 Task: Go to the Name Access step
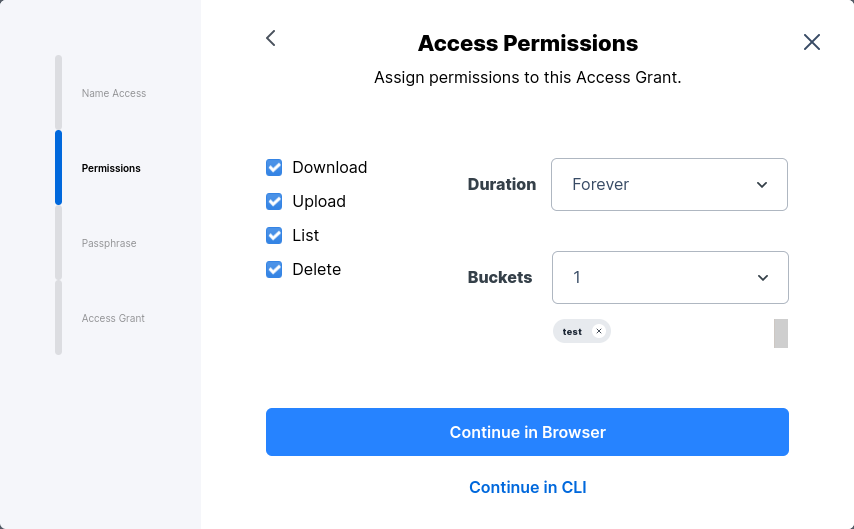point(114,93)
